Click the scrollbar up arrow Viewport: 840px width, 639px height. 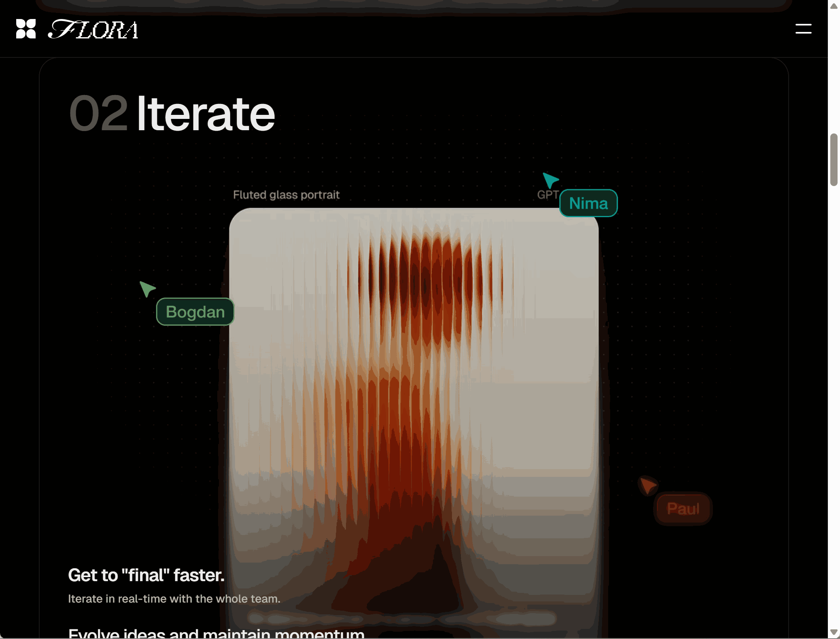(834, 6)
